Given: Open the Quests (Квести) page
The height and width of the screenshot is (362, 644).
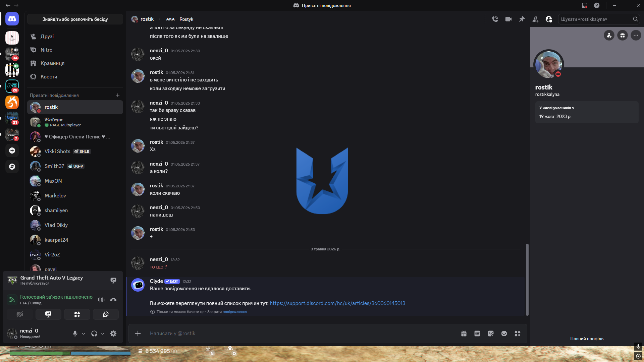Looking at the screenshot, I should pos(75,76).
